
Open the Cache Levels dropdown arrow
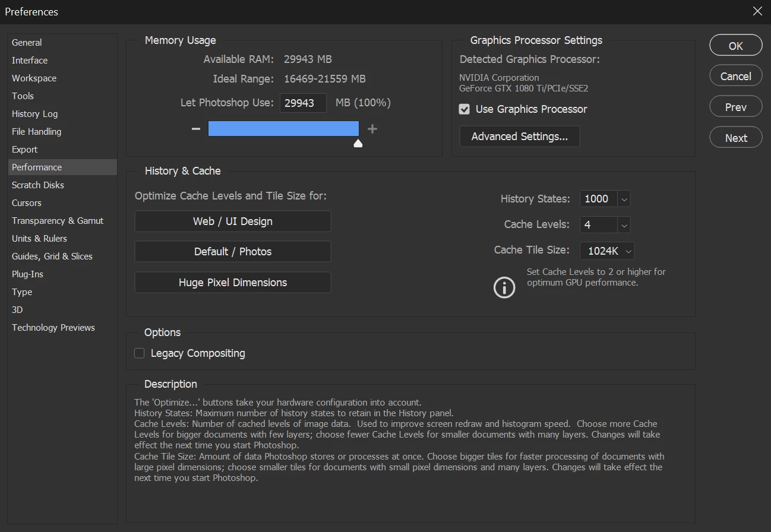coord(624,225)
